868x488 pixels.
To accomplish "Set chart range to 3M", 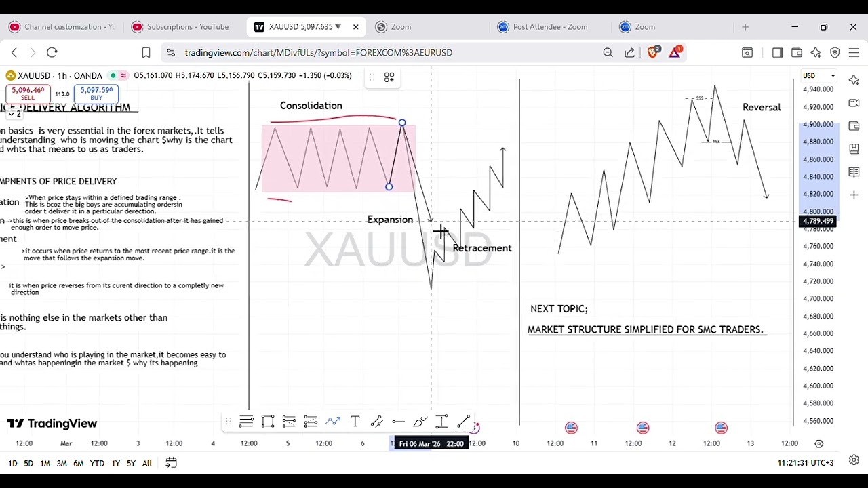I will click(62, 464).
